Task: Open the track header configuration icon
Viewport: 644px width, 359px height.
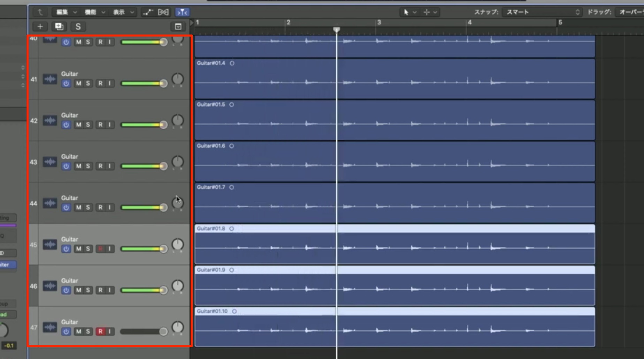Action: [178, 26]
